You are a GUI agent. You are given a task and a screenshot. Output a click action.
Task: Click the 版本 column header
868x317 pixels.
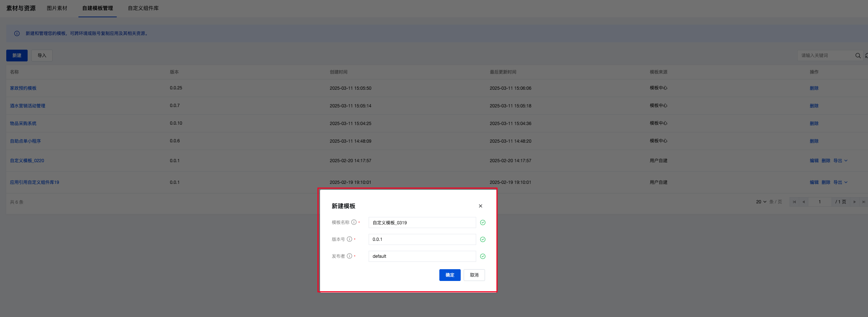(174, 72)
